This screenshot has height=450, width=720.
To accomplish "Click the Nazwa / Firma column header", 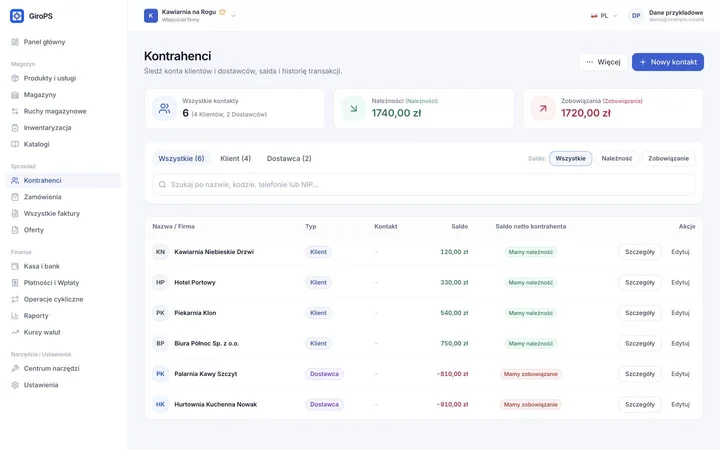I will (x=174, y=226).
